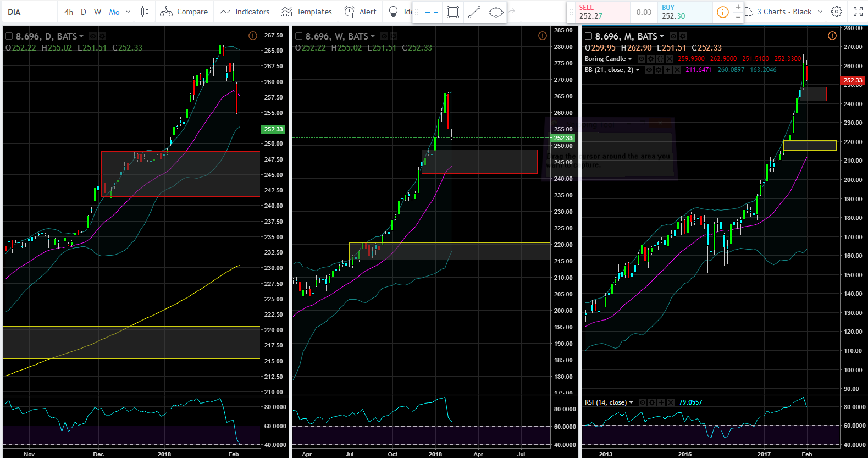Toggle visibility of daily chart main series
The width and height of the screenshot is (868, 458).
coord(93,36)
